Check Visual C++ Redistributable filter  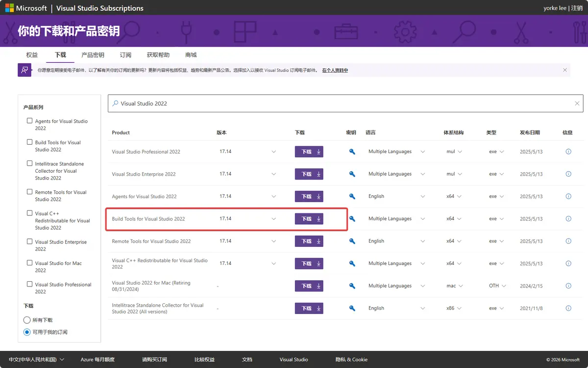click(x=30, y=213)
